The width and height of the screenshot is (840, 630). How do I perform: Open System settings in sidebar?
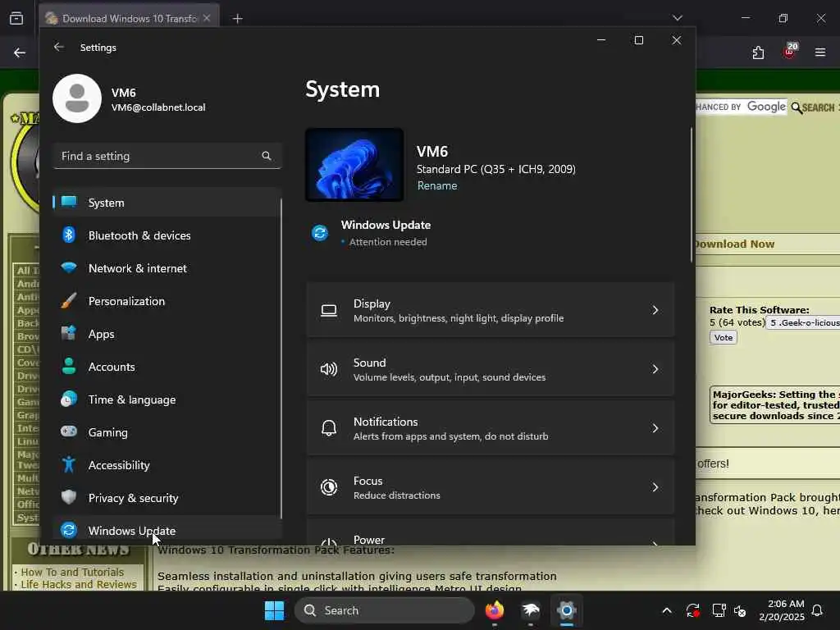(167, 203)
